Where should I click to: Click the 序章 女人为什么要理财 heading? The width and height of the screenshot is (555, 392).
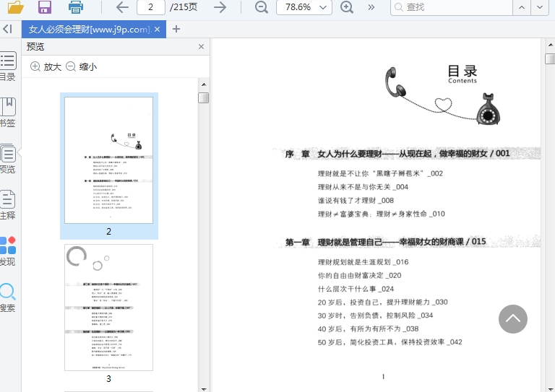[397, 154]
